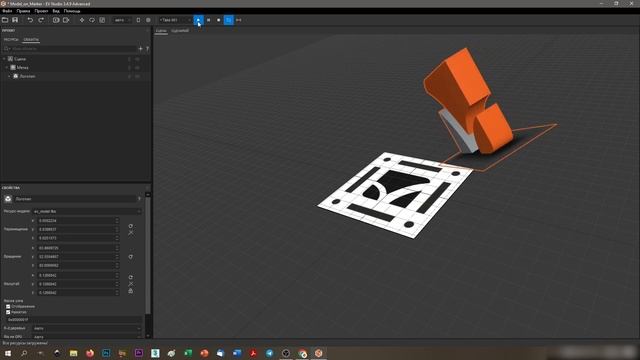
Task: Expand the Логотип tree node
Action: (9, 76)
